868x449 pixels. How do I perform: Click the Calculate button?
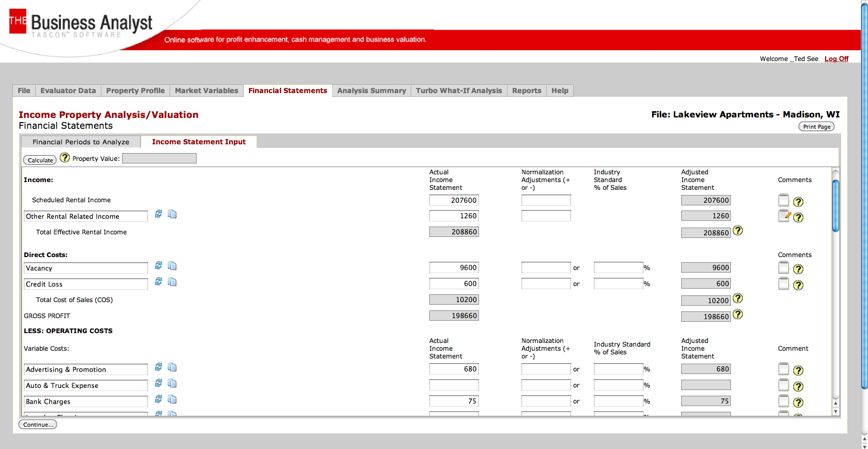coord(40,160)
